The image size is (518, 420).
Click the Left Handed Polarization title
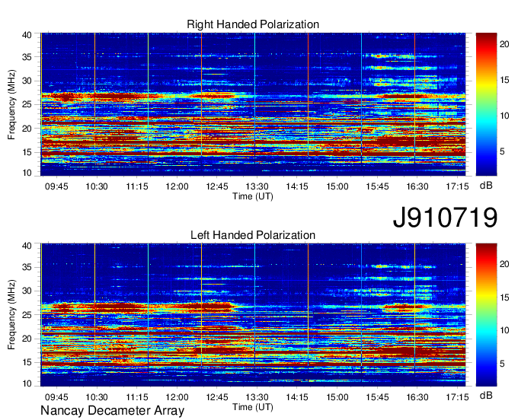(x=253, y=235)
